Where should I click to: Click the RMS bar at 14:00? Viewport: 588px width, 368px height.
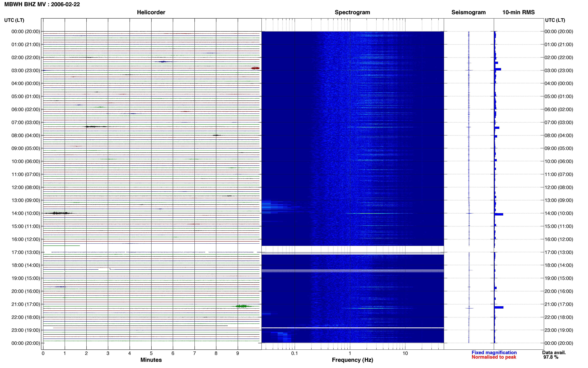click(x=498, y=214)
